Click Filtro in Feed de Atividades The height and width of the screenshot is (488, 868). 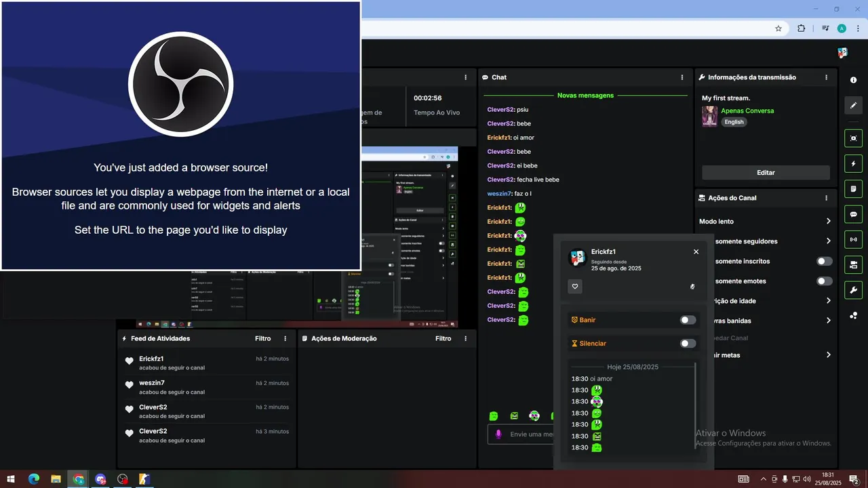tap(263, 338)
